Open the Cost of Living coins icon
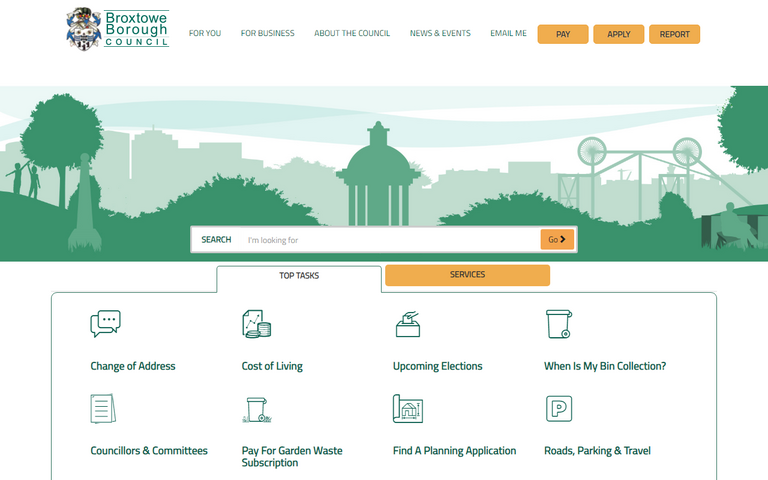768x480 pixels. click(257, 324)
